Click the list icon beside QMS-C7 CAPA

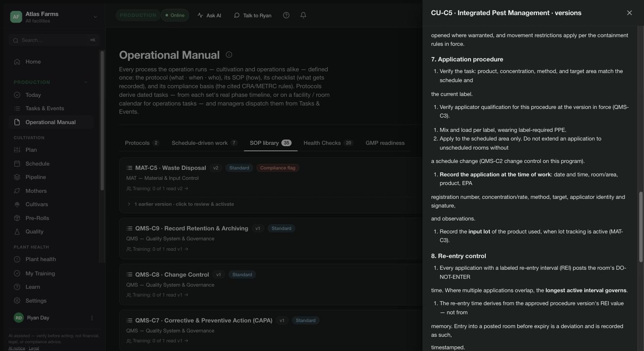[x=129, y=321]
